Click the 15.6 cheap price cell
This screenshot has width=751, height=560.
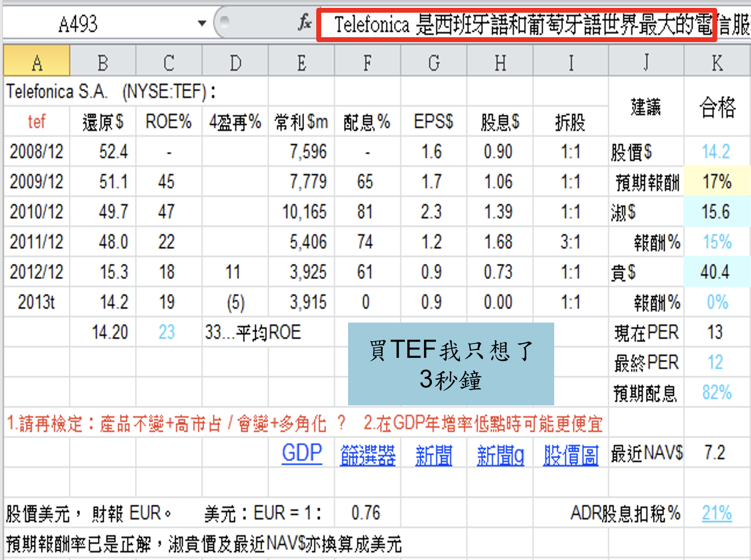(x=718, y=211)
